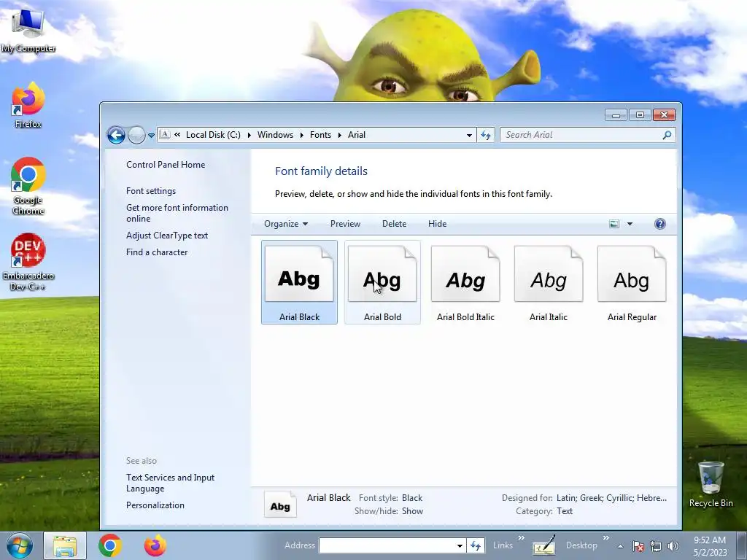Refresh the Arial folder view
The image size is (747, 560).
point(485,135)
